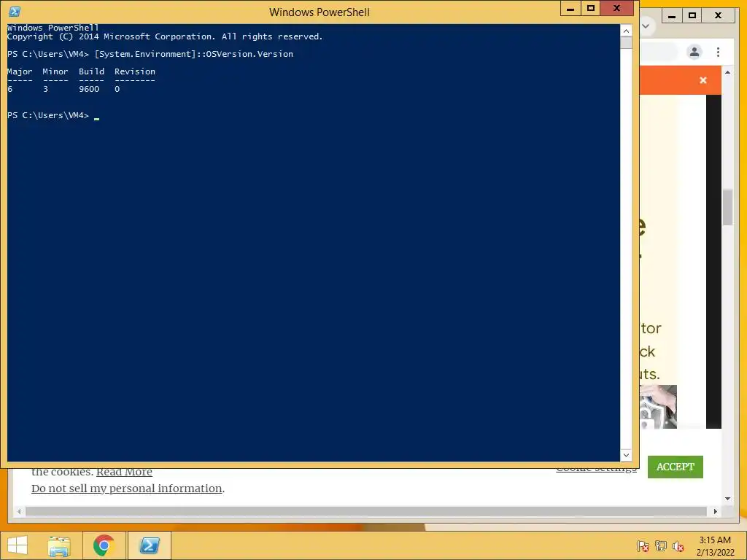The width and height of the screenshot is (747, 560).
Task: Expand Chrome tab search chevron
Action: pyautogui.click(x=646, y=26)
